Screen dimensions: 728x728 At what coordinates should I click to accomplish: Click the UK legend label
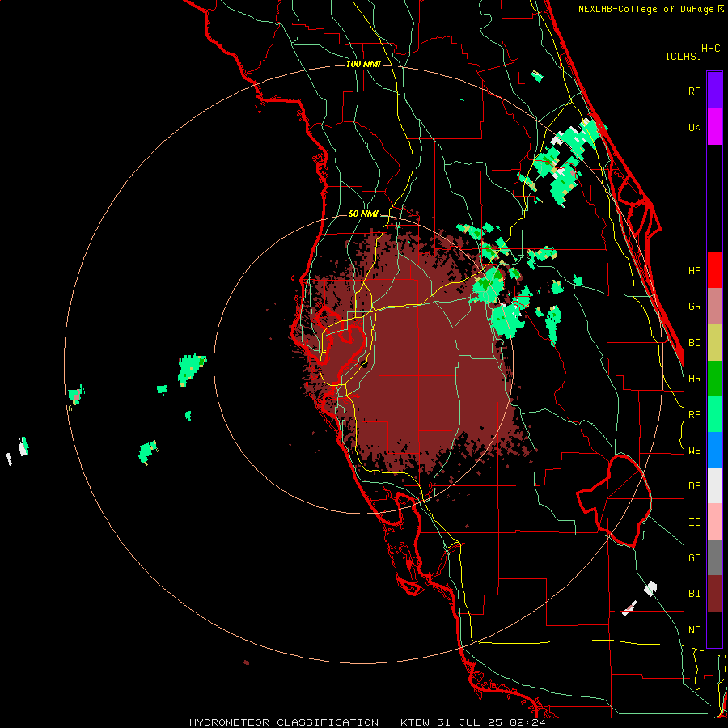tap(694, 127)
